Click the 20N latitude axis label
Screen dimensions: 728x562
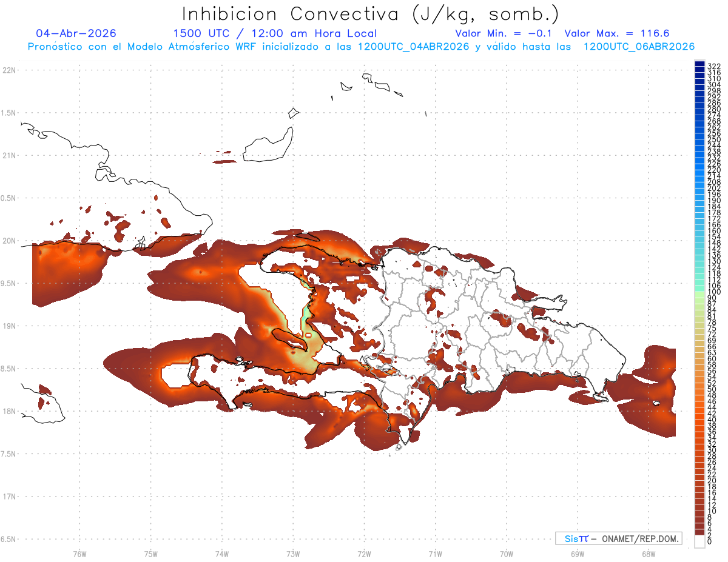pos(8,241)
